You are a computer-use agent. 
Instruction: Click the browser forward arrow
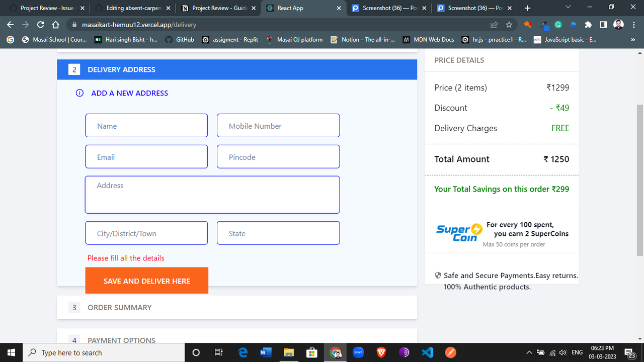tap(25, 25)
